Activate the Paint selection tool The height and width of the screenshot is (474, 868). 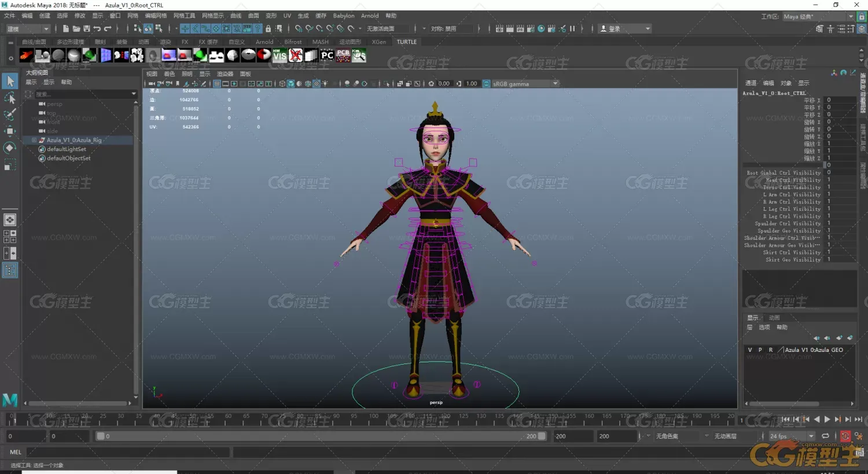10,115
